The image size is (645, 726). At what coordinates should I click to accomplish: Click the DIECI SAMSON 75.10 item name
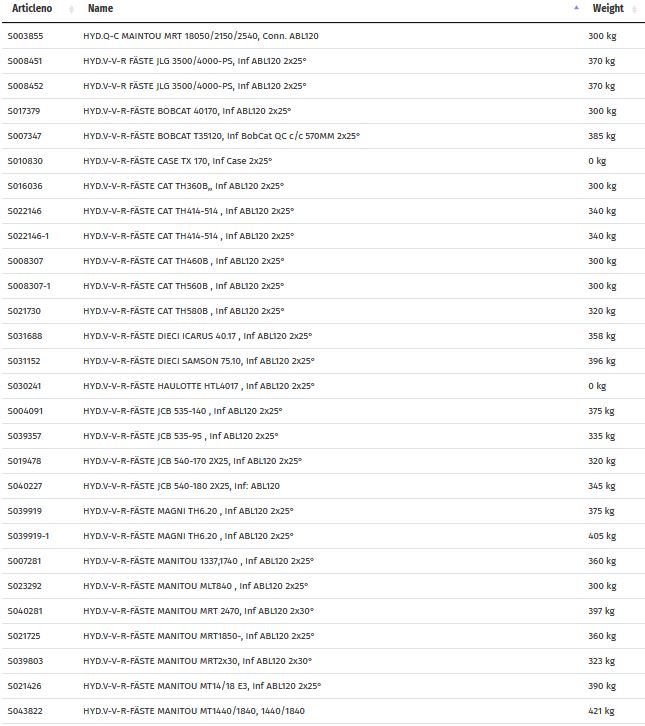(x=198, y=361)
